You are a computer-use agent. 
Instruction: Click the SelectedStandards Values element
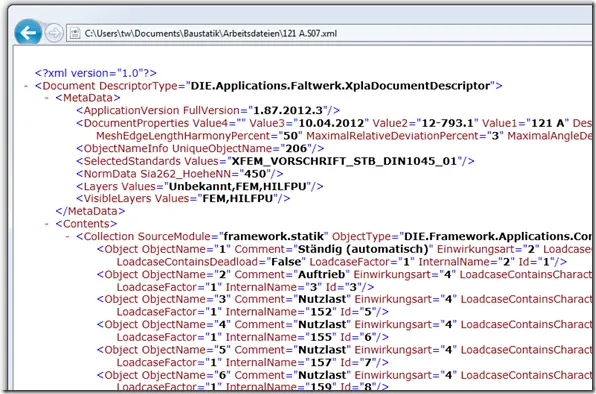pos(275,161)
